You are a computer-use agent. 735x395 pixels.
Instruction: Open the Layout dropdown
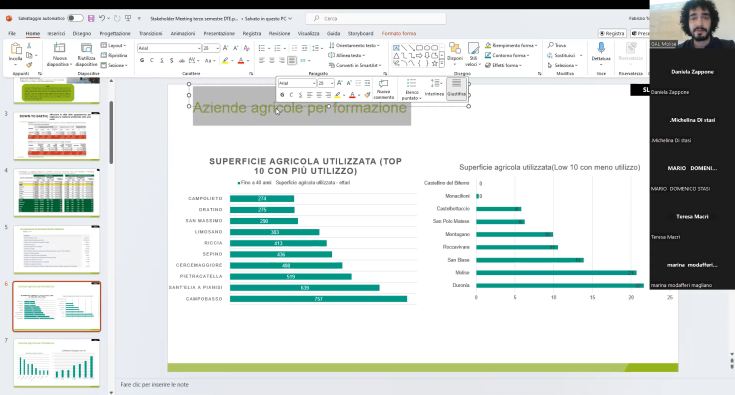coord(114,45)
